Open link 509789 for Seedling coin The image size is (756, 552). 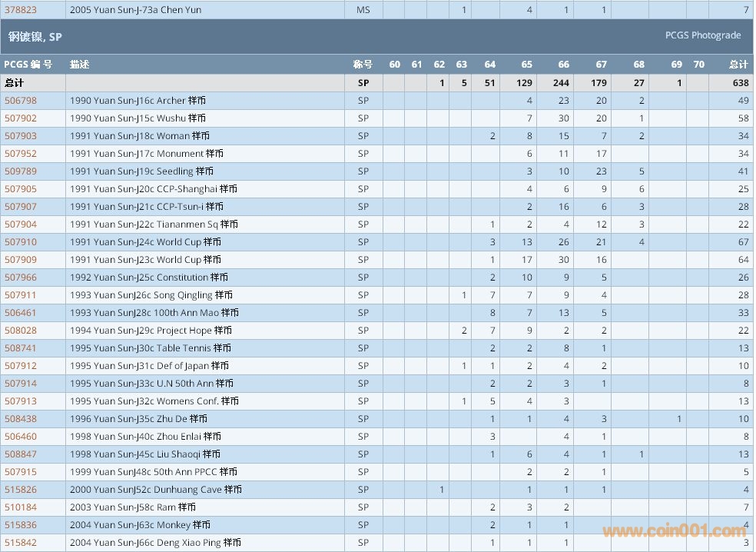point(21,171)
